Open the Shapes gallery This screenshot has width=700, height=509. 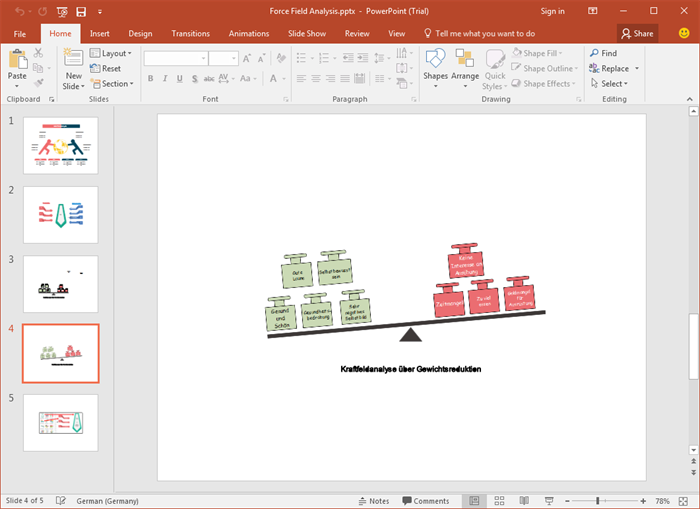(x=435, y=63)
